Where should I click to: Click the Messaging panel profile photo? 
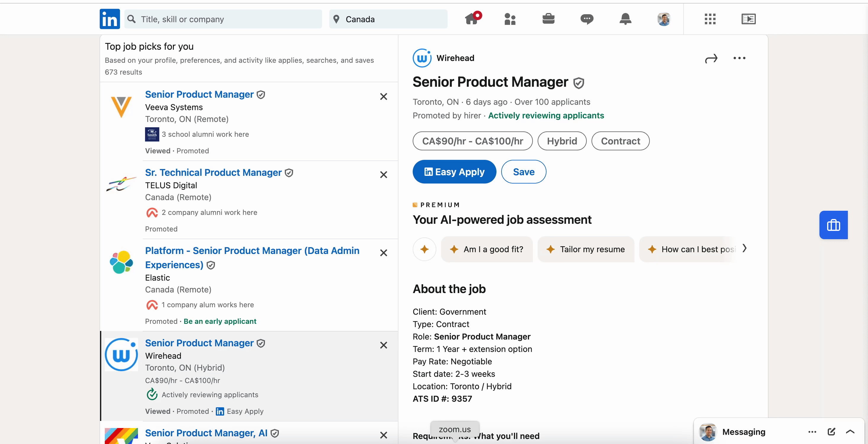[707, 432]
